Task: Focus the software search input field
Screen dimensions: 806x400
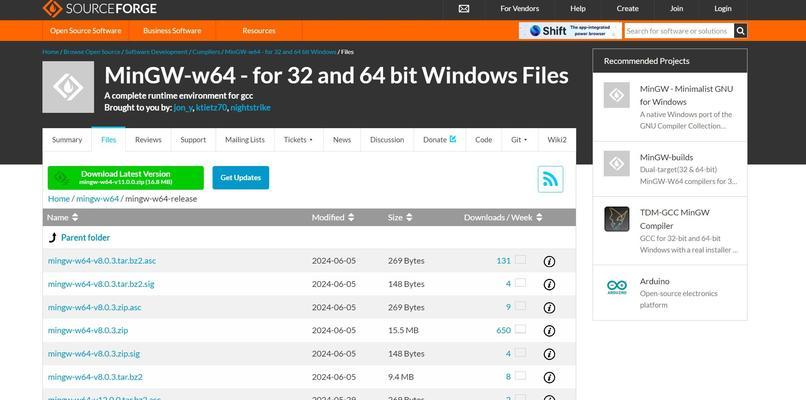Action: pyautogui.click(x=679, y=31)
